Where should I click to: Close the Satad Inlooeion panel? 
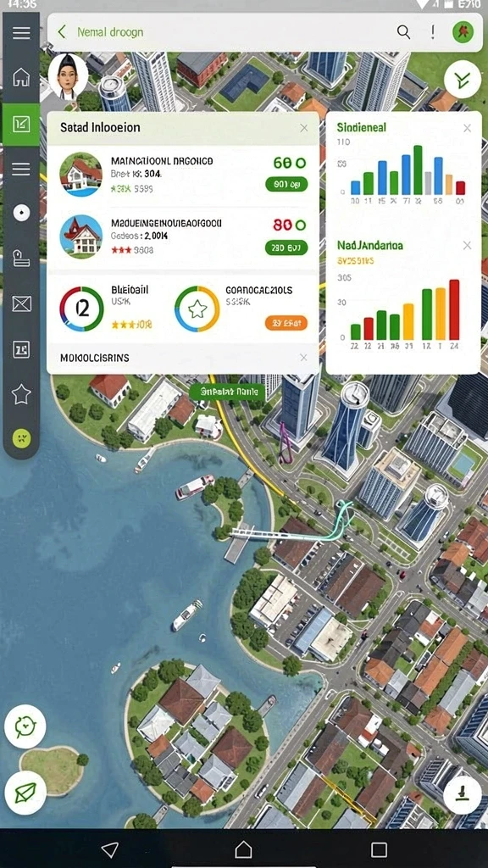point(304,128)
